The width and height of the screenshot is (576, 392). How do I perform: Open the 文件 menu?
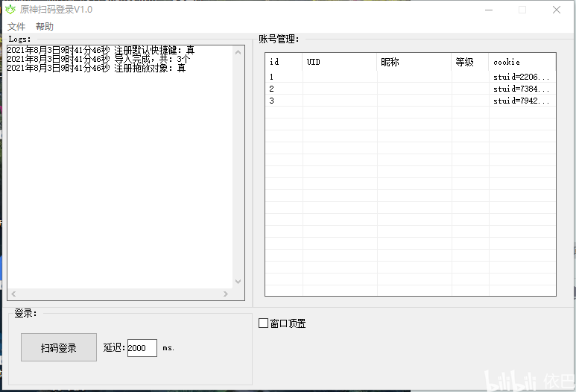click(16, 26)
